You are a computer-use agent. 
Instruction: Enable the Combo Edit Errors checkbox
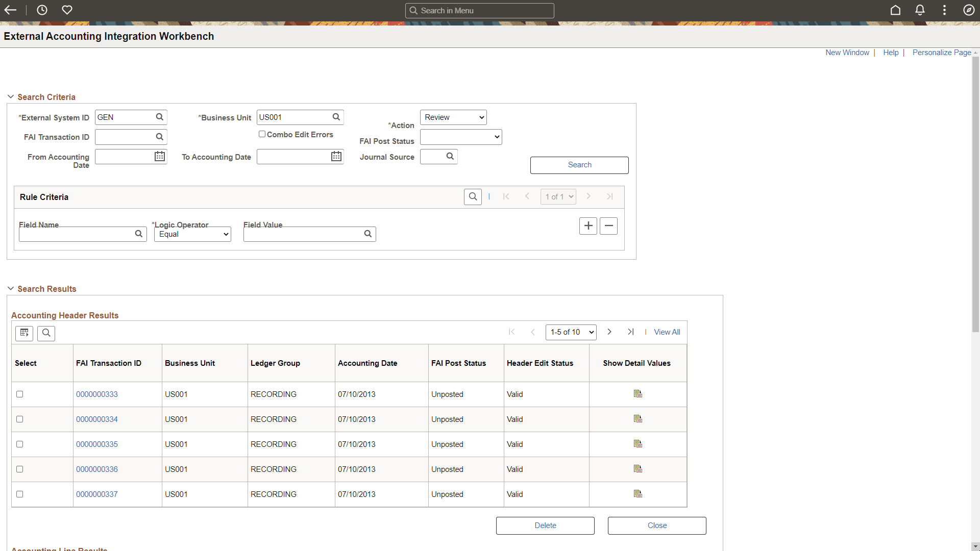(x=262, y=134)
